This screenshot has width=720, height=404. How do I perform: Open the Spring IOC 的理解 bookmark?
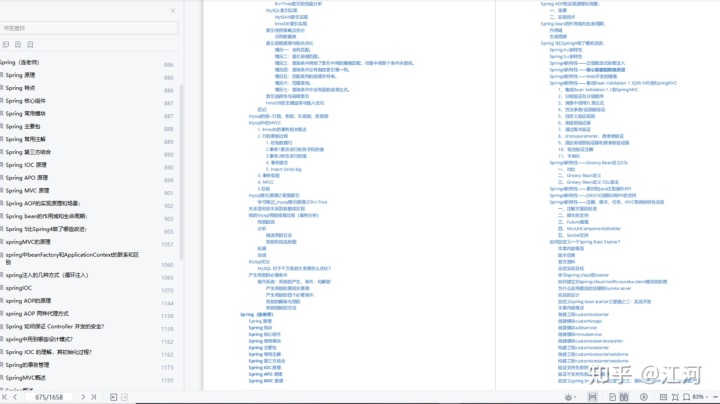click(x=49, y=353)
